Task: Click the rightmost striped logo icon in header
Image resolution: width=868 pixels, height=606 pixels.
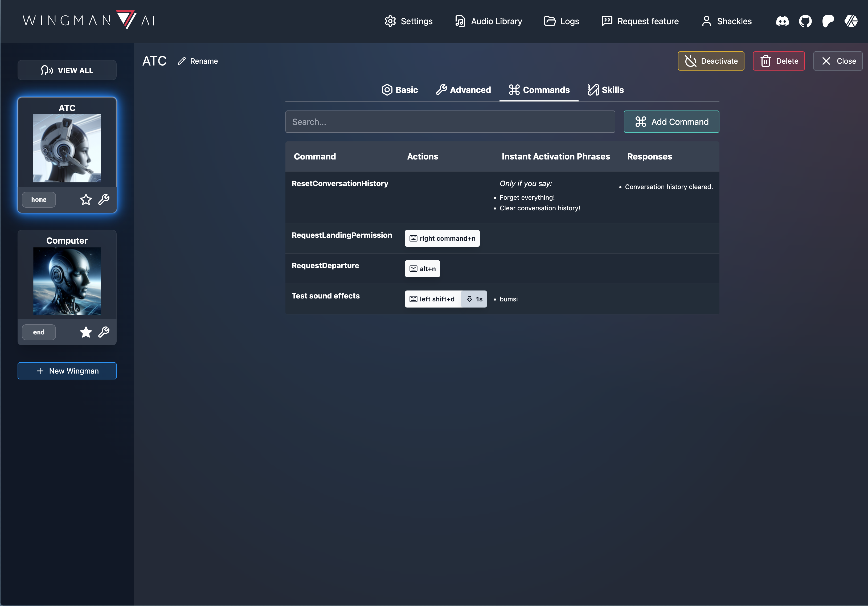Action: 851,21
